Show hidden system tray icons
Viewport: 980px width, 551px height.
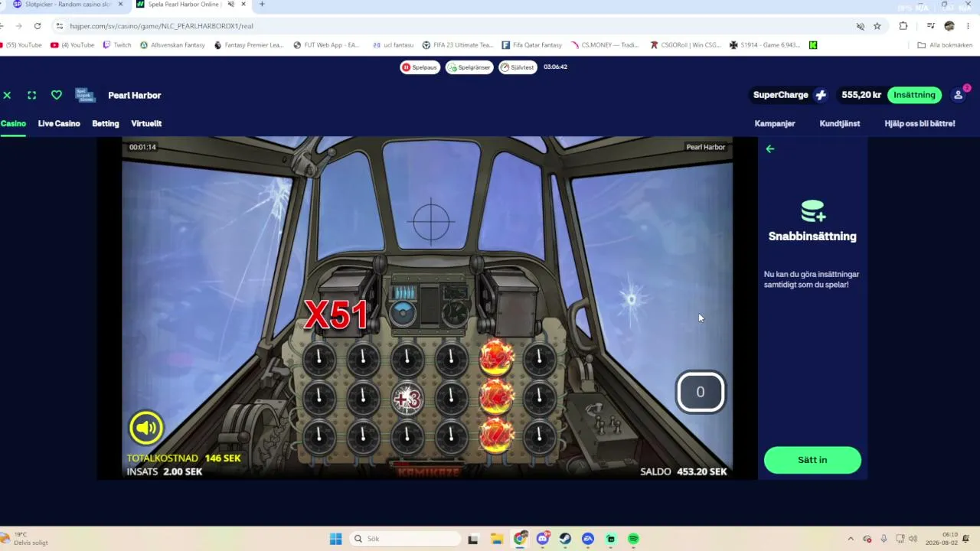[x=851, y=539]
